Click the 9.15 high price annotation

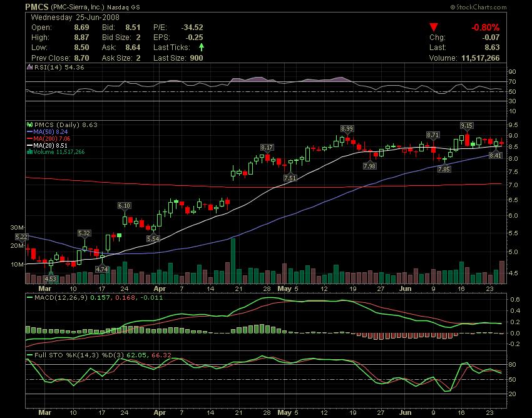click(466, 126)
